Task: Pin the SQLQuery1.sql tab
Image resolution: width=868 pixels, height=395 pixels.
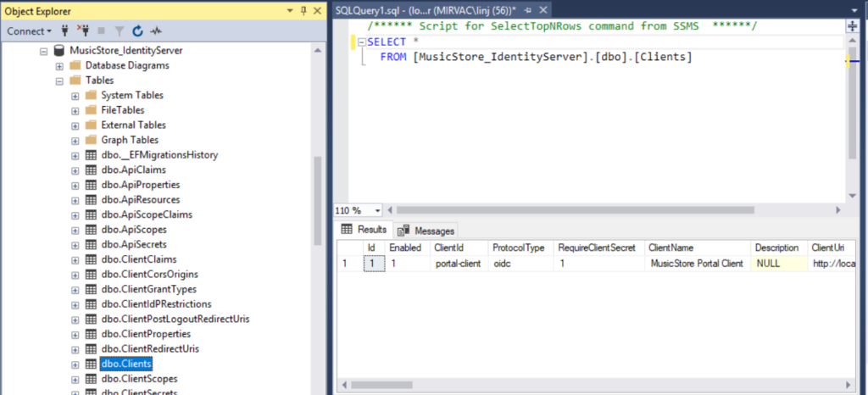Action: pos(528,10)
